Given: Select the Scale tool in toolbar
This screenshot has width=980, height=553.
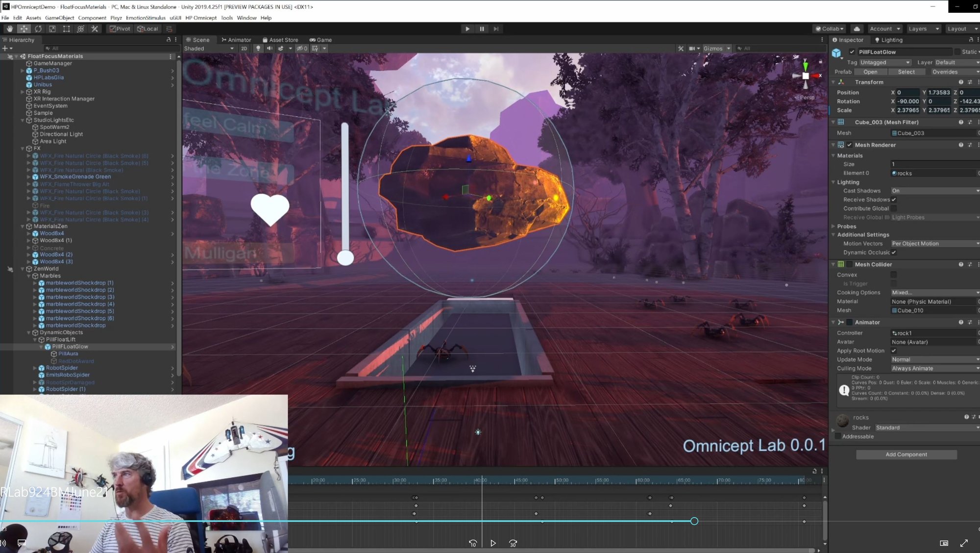Looking at the screenshot, I should pos(52,29).
